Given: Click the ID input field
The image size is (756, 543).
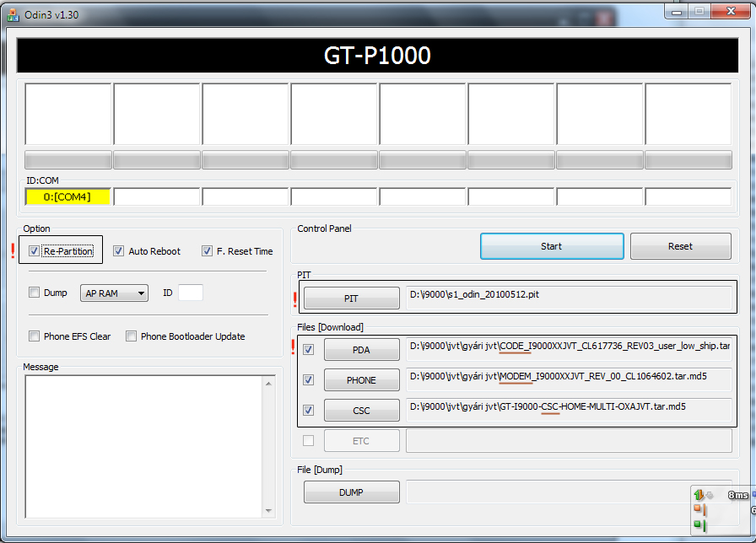Looking at the screenshot, I should pos(191,293).
